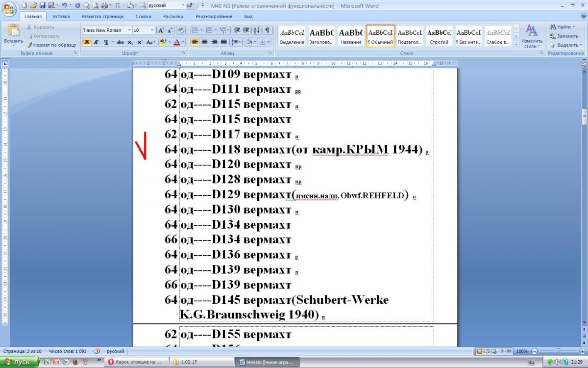Apply the Заголовок heading style
This screenshot has width=588, height=368.
(321, 37)
